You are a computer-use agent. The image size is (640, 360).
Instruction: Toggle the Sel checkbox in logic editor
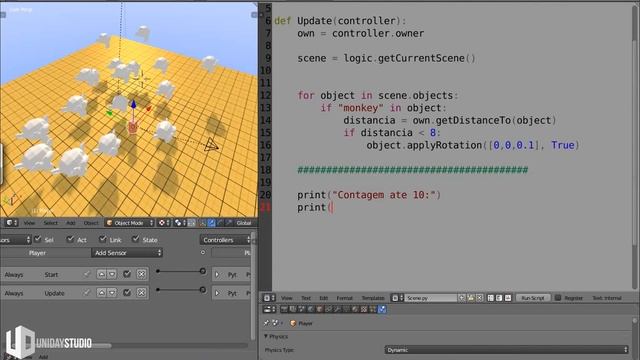[38, 239]
